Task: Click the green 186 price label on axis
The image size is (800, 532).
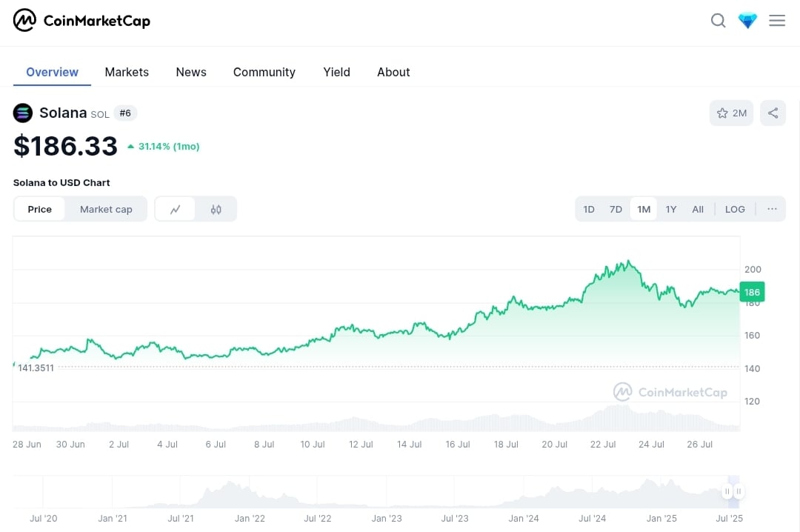Action: pyautogui.click(x=752, y=292)
